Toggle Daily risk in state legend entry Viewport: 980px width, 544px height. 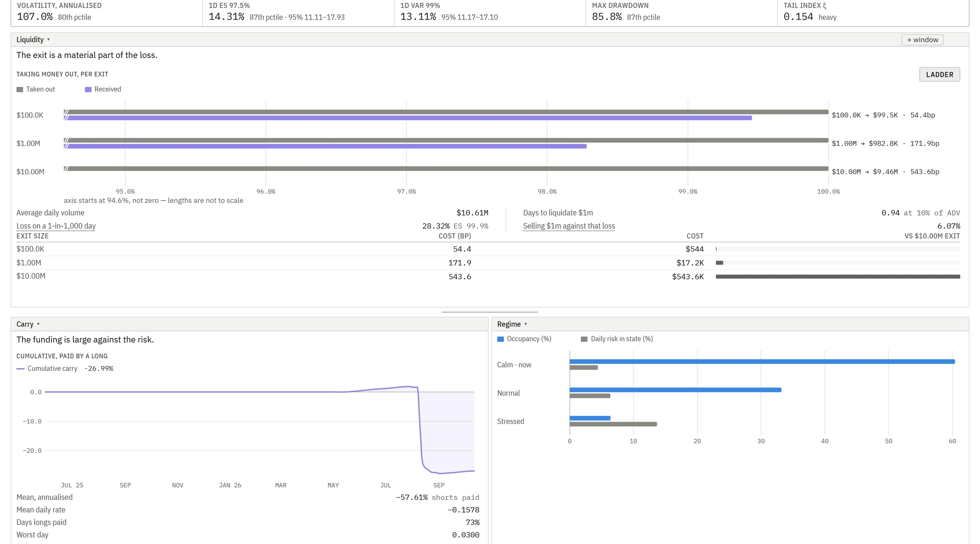pyautogui.click(x=617, y=339)
